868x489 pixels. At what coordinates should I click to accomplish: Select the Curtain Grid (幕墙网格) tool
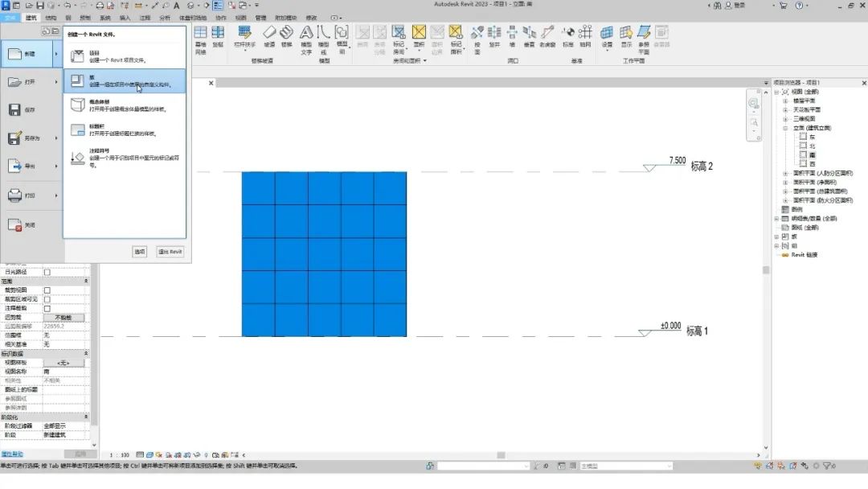click(200, 39)
